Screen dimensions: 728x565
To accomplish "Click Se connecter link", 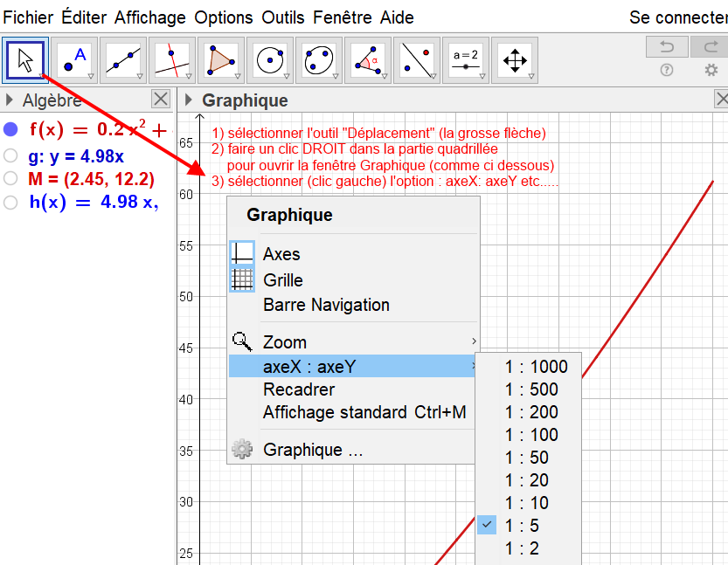I will click(677, 17).
